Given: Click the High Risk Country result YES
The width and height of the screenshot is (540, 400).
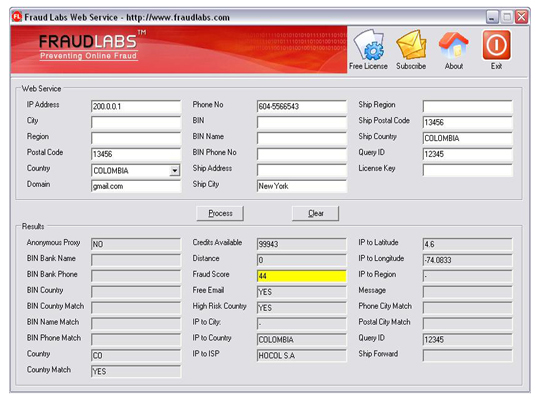Looking at the screenshot, I should 302,308.
